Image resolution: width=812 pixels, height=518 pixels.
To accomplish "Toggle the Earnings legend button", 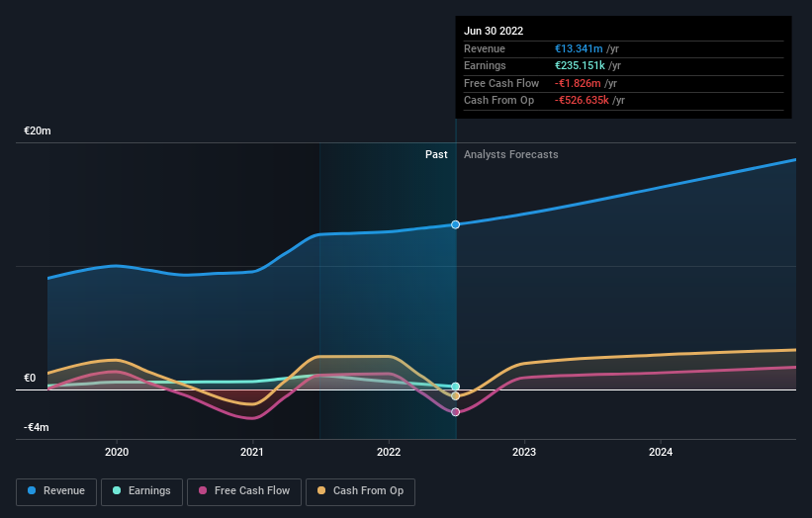I will [141, 491].
